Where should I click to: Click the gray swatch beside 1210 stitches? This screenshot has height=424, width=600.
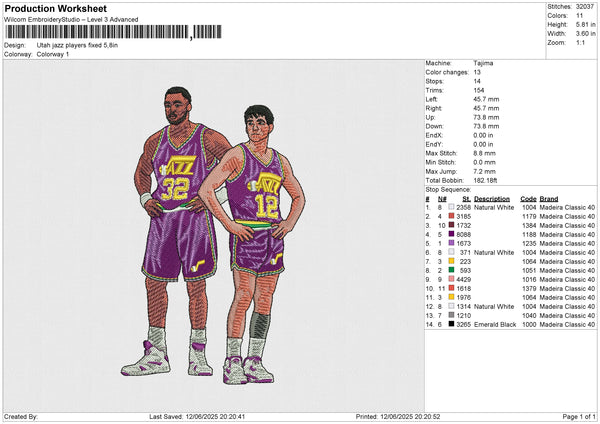coord(452,315)
